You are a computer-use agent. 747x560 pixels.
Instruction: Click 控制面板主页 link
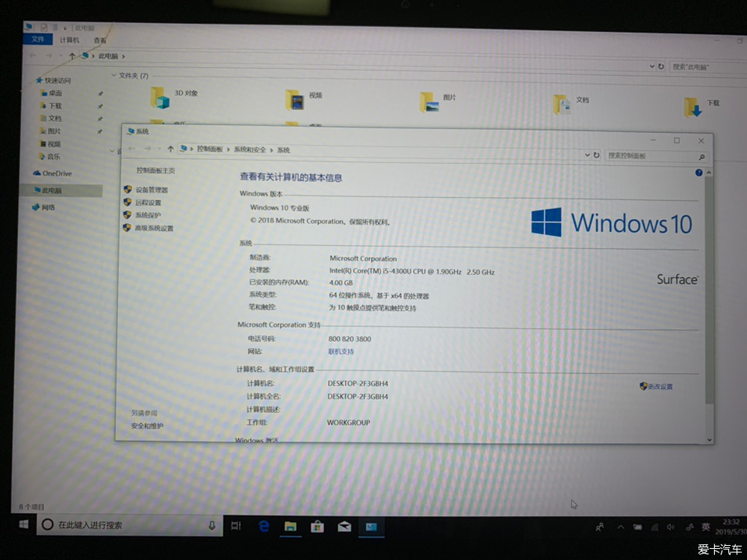pyautogui.click(x=156, y=170)
